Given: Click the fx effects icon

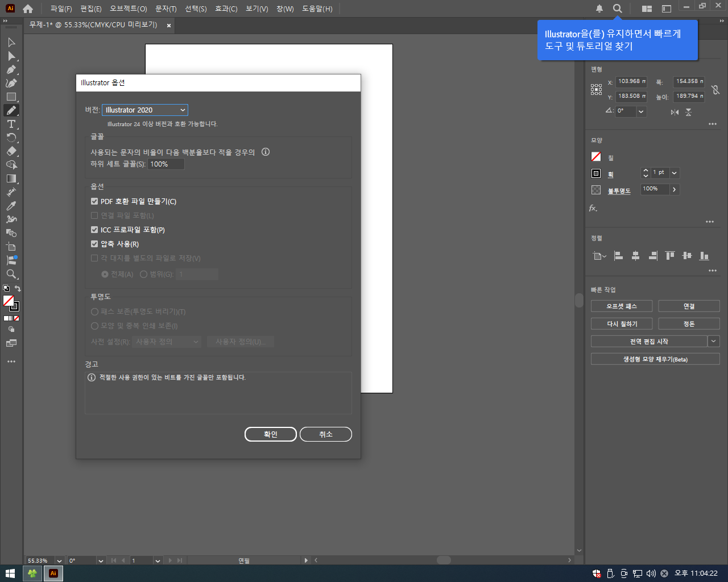Looking at the screenshot, I should point(593,209).
